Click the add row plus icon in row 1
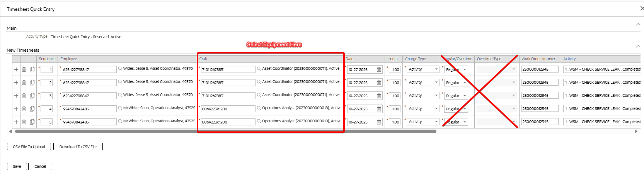 click(x=16, y=69)
